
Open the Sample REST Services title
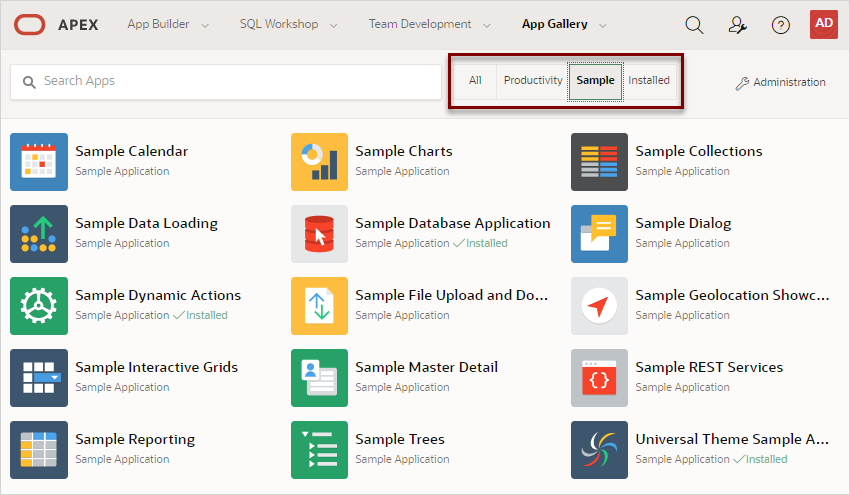tap(709, 368)
